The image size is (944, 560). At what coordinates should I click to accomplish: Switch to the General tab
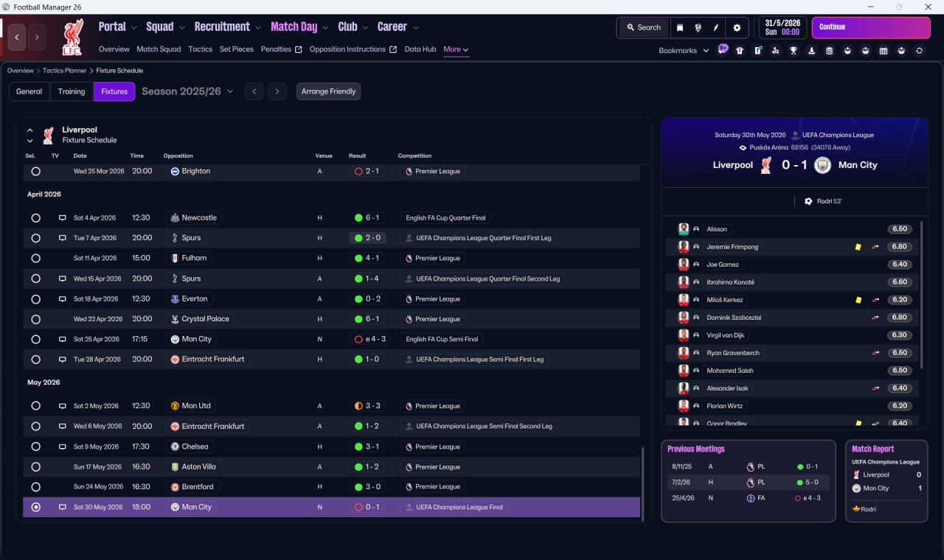(29, 91)
